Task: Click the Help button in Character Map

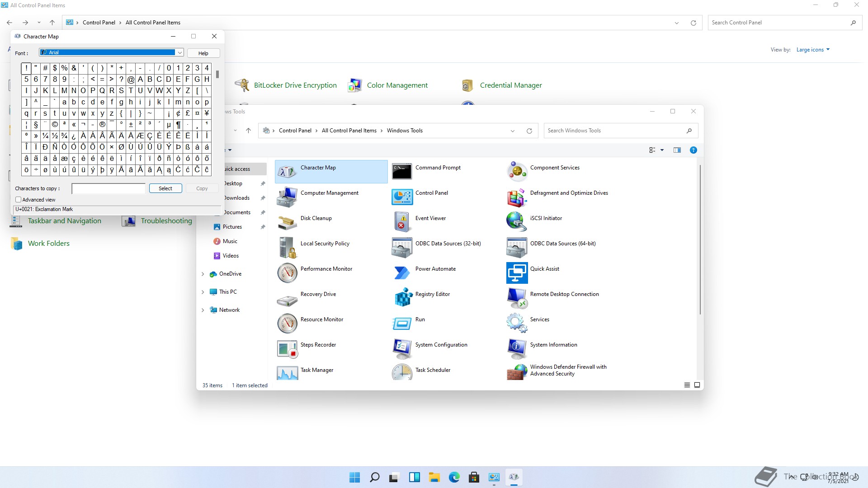Action: click(x=203, y=53)
